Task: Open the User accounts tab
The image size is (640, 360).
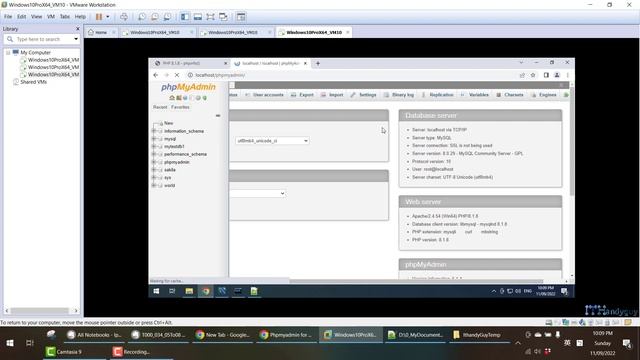Action: click(x=264, y=95)
